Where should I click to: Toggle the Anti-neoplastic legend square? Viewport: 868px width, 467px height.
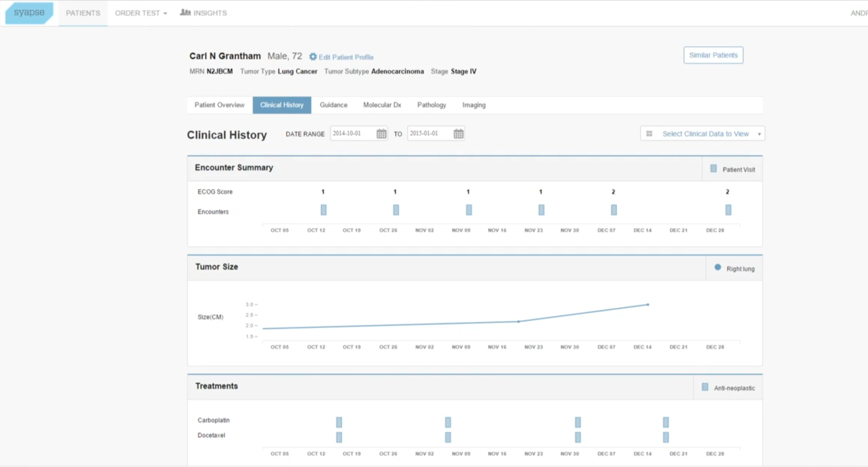pos(705,387)
